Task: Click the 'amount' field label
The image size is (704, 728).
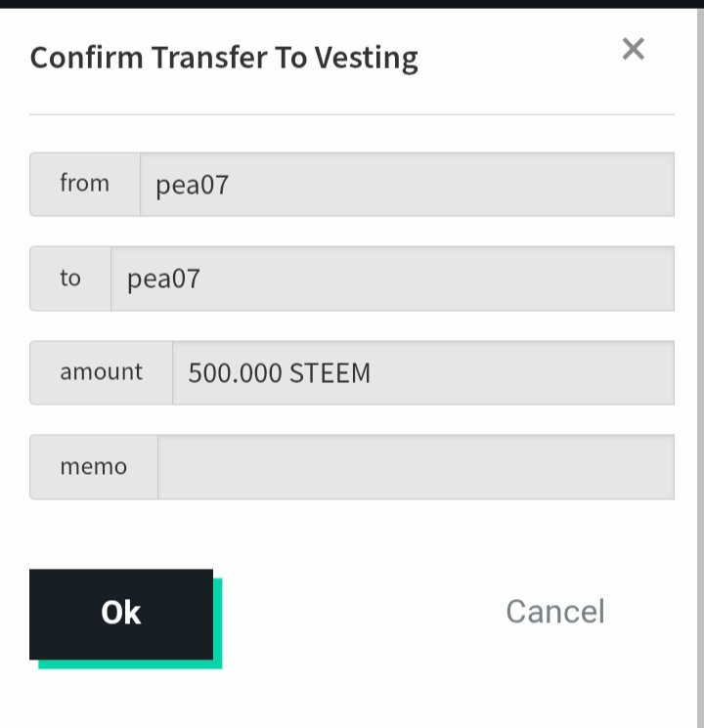Action: 101,372
